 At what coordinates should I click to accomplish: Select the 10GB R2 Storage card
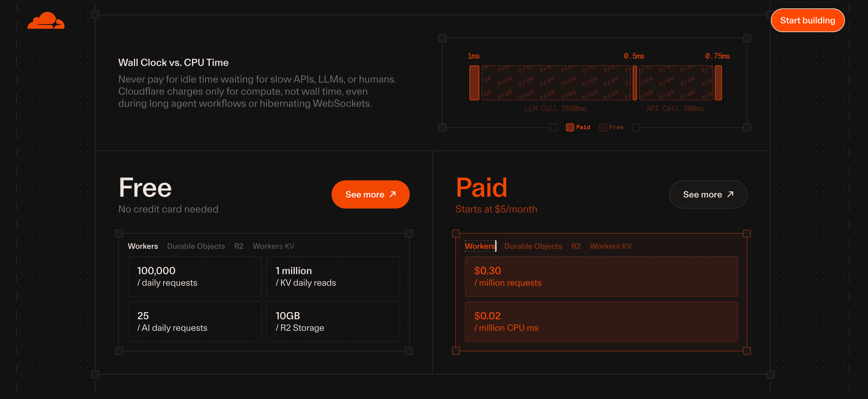[x=333, y=321]
